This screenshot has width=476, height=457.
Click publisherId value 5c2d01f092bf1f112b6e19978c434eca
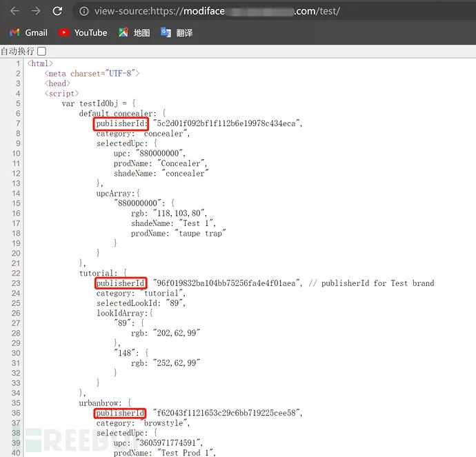(x=228, y=123)
